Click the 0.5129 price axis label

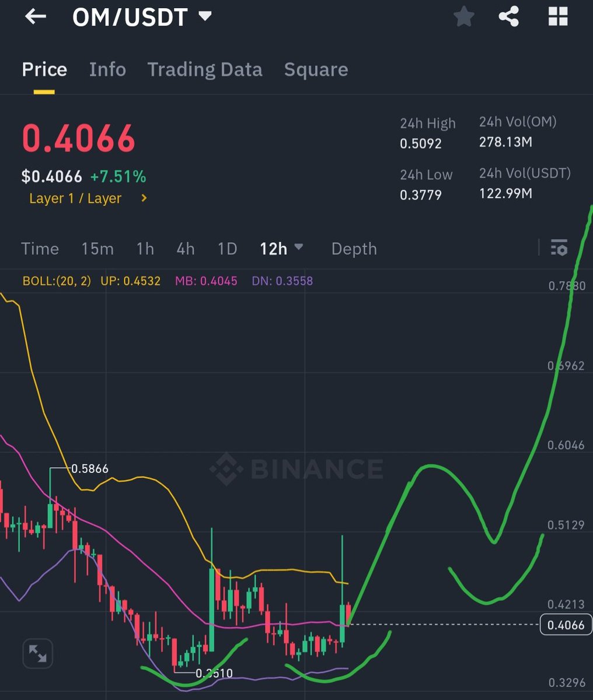tap(566, 525)
